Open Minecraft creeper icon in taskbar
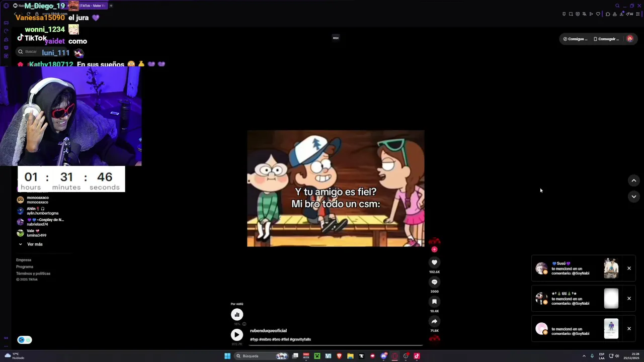The width and height of the screenshot is (644, 362). (x=317, y=356)
